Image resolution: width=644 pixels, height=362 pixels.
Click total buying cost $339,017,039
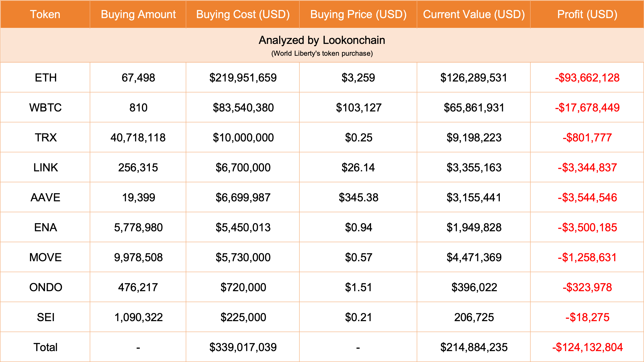pos(243,347)
